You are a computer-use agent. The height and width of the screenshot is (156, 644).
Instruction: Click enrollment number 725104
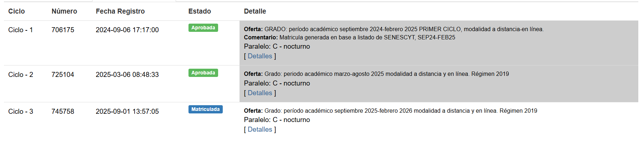63,75
